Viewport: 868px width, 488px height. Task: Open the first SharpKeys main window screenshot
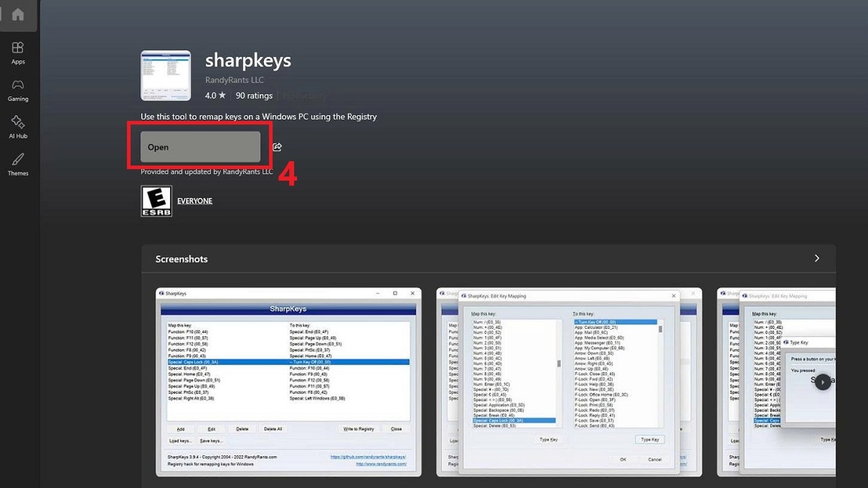(x=289, y=382)
